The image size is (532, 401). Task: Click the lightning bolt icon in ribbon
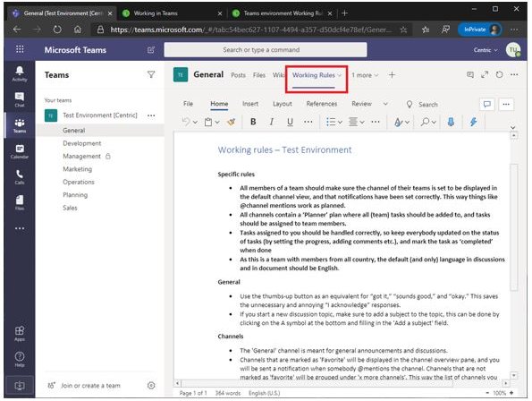pyautogui.click(x=473, y=122)
